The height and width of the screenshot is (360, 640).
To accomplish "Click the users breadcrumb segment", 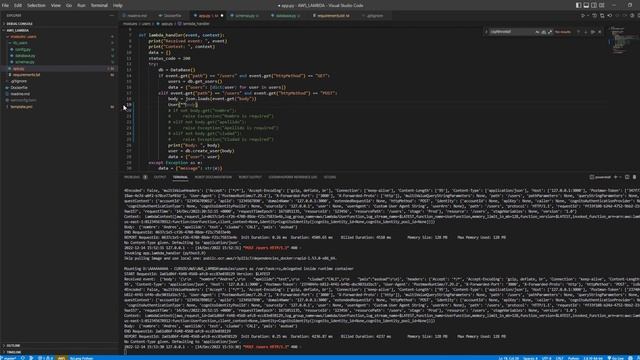I will tap(146, 24).
